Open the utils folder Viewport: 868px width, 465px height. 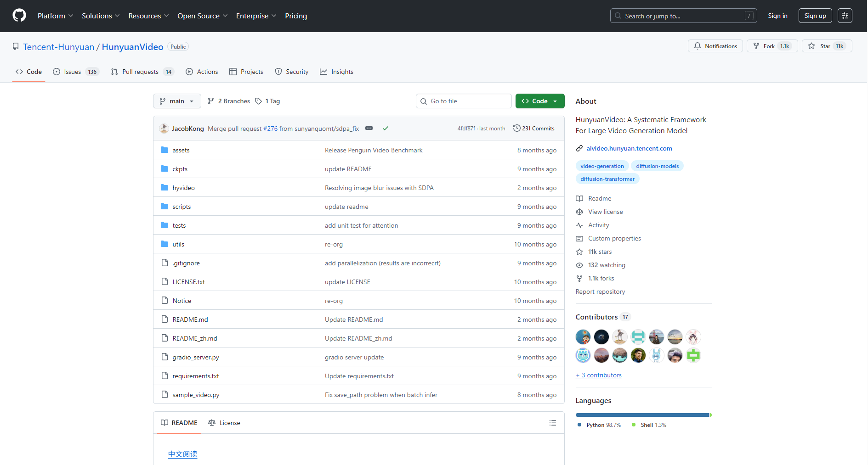178,244
